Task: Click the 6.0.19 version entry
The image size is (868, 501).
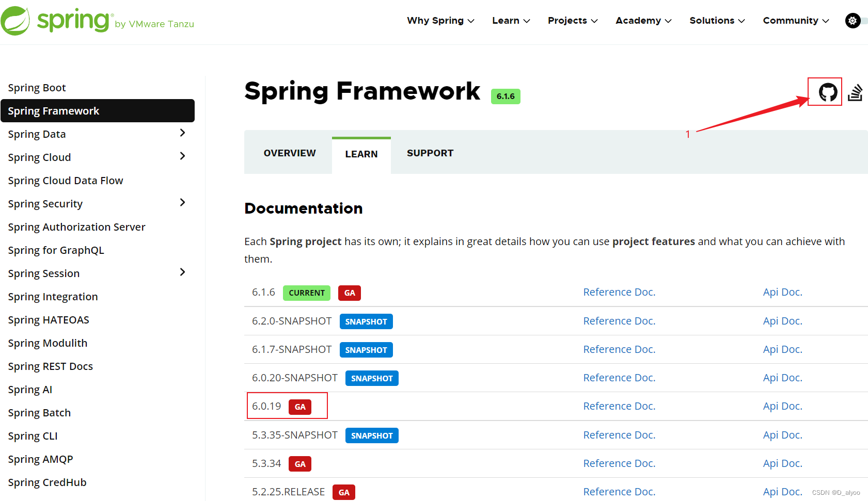Action: coord(266,406)
